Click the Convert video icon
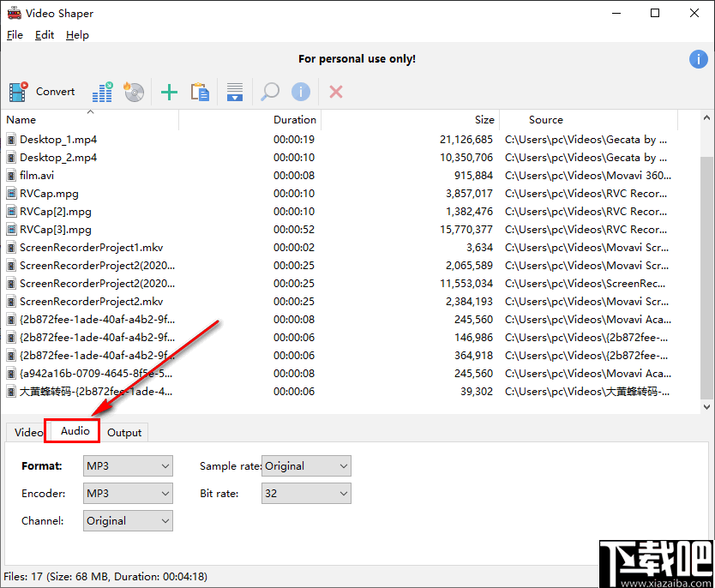This screenshot has width=715, height=588. [x=18, y=92]
